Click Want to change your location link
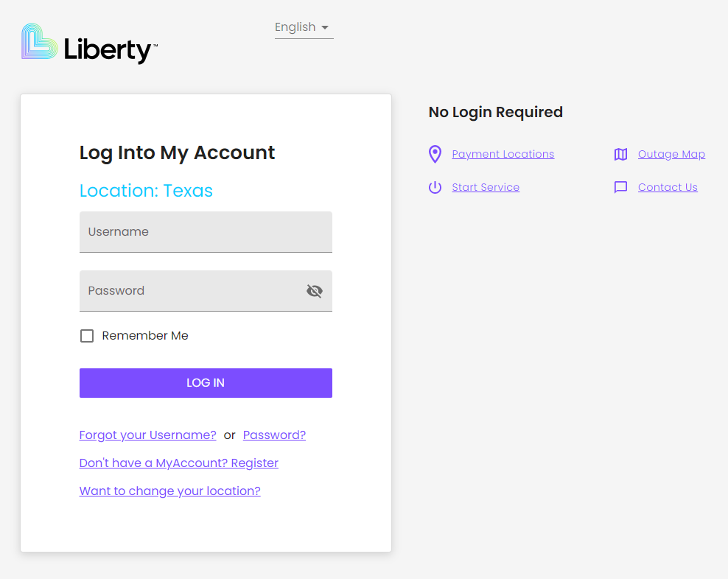The image size is (728, 579). (169, 491)
